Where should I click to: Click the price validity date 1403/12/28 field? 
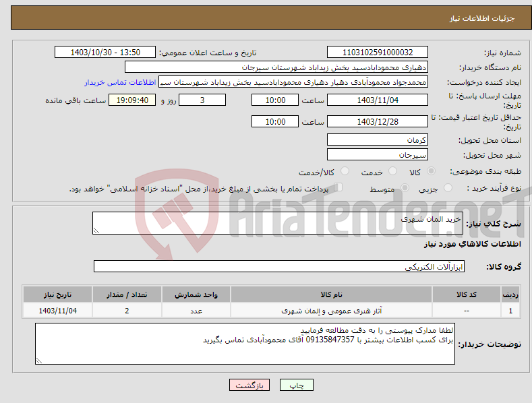[378, 121]
